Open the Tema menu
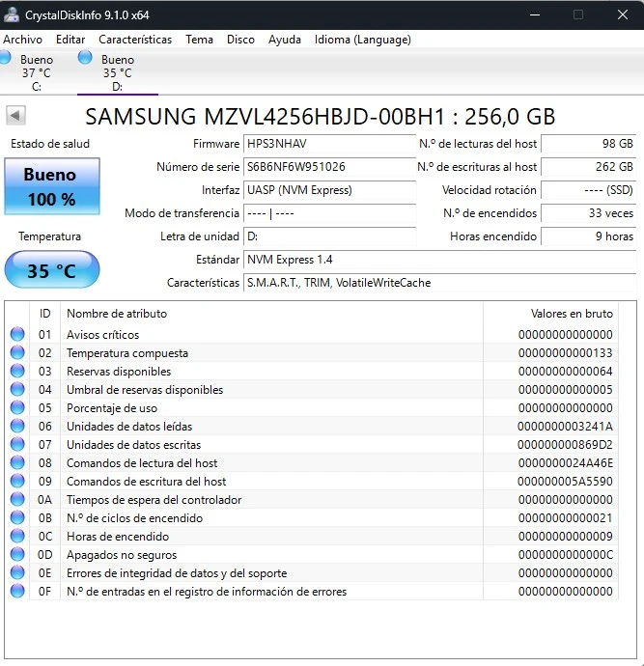 [199, 40]
